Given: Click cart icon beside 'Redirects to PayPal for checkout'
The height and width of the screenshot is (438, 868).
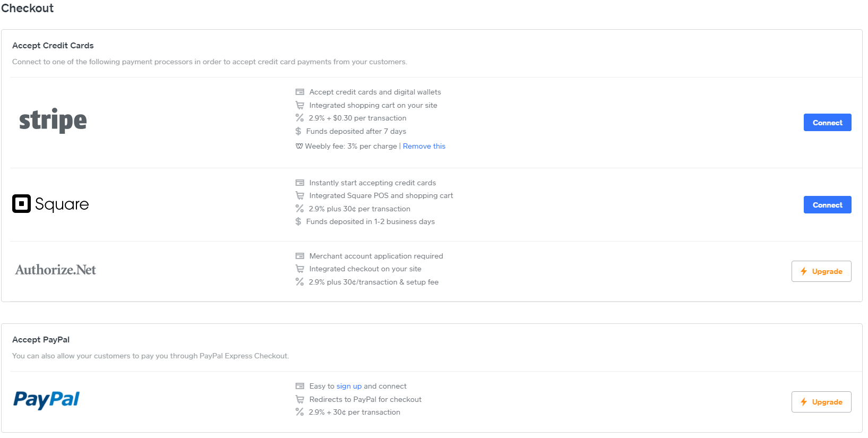Looking at the screenshot, I should click(300, 399).
